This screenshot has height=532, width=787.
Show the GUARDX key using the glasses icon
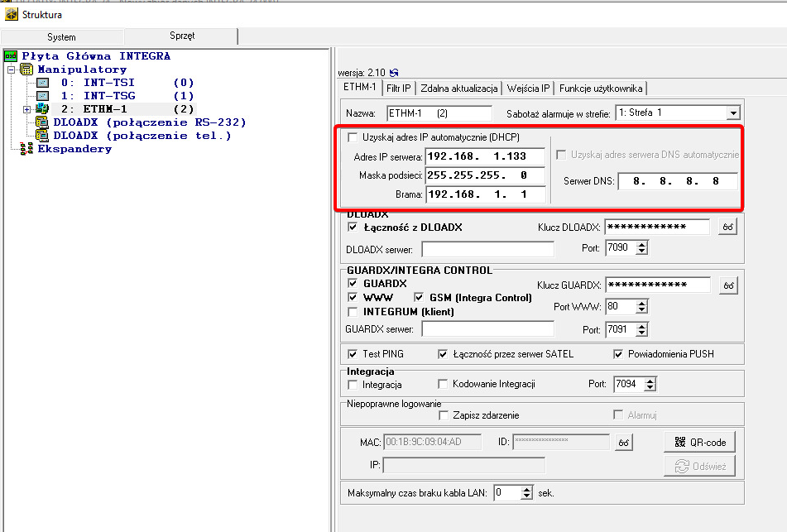tap(727, 285)
